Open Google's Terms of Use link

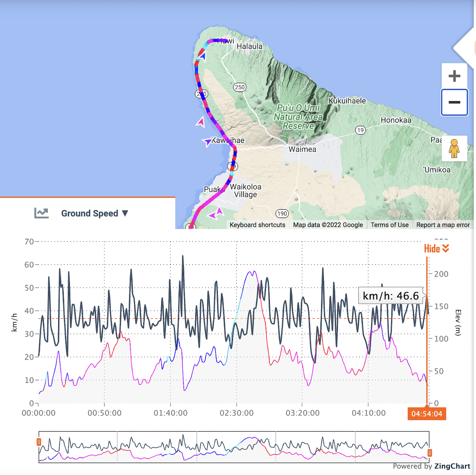(x=390, y=224)
